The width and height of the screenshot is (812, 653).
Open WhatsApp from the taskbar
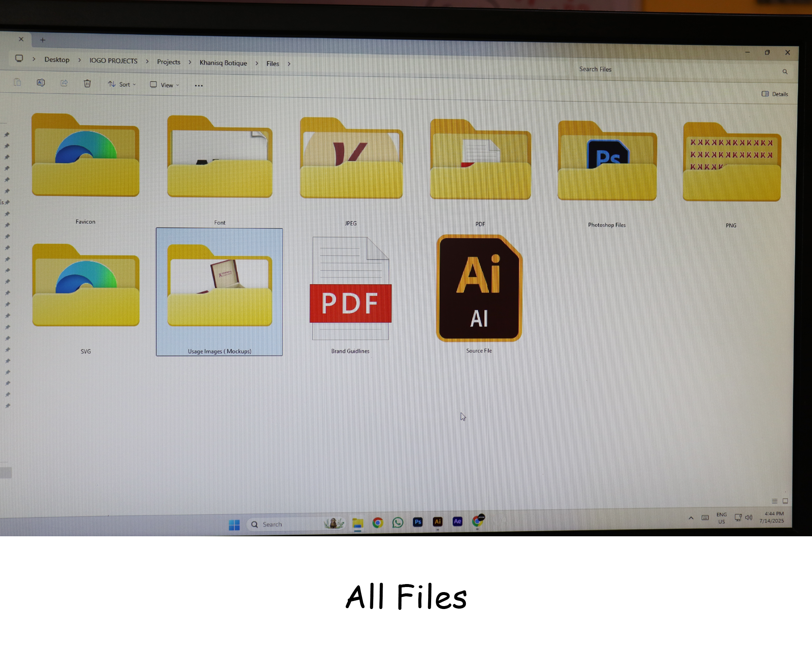point(398,522)
